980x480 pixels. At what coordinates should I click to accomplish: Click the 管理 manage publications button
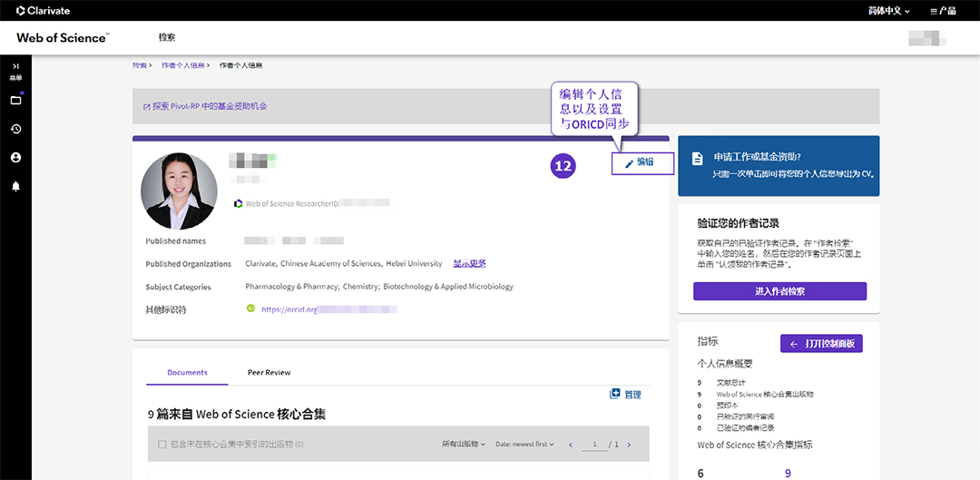[625, 395]
